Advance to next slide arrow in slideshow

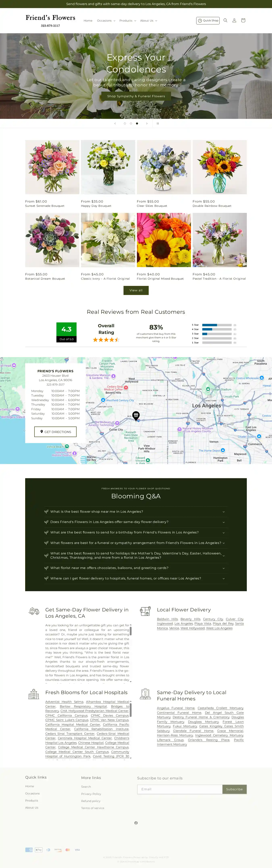pyautogui.click(x=147, y=123)
